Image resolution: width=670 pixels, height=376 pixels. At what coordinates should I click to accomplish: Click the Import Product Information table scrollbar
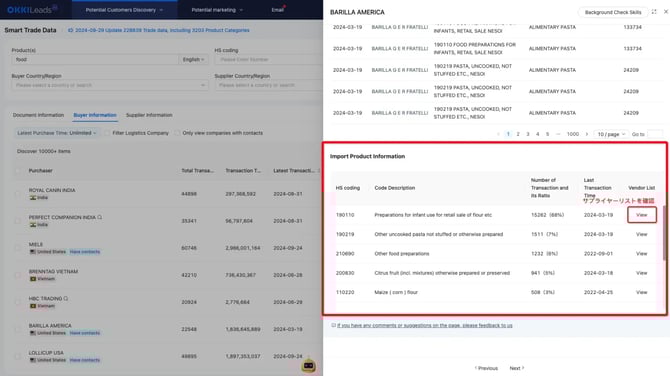(664, 232)
